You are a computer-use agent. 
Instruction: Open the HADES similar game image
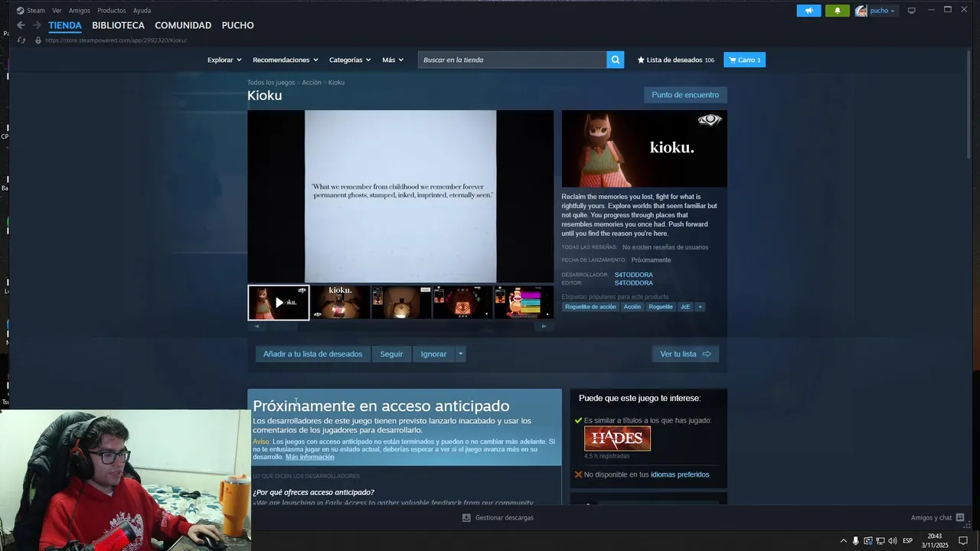coord(617,439)
